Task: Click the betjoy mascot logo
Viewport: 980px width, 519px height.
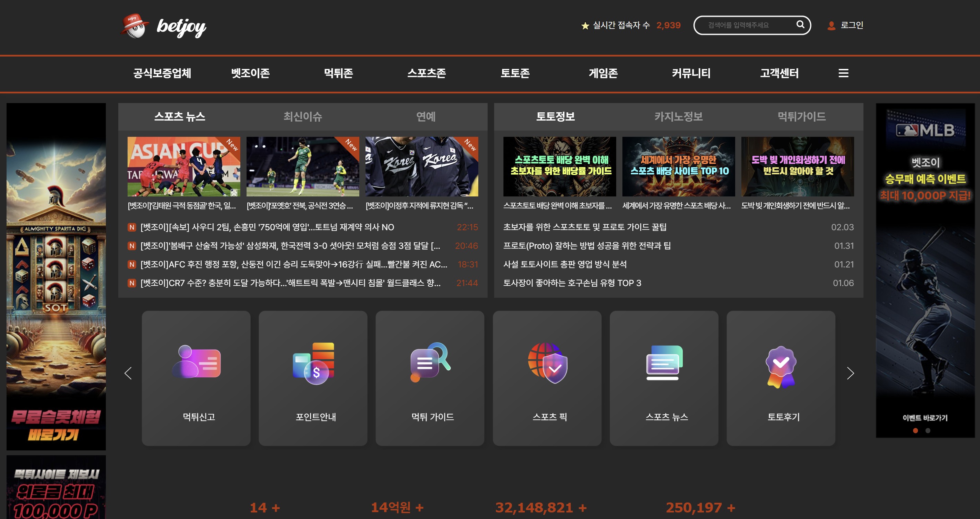Action: 134,26
